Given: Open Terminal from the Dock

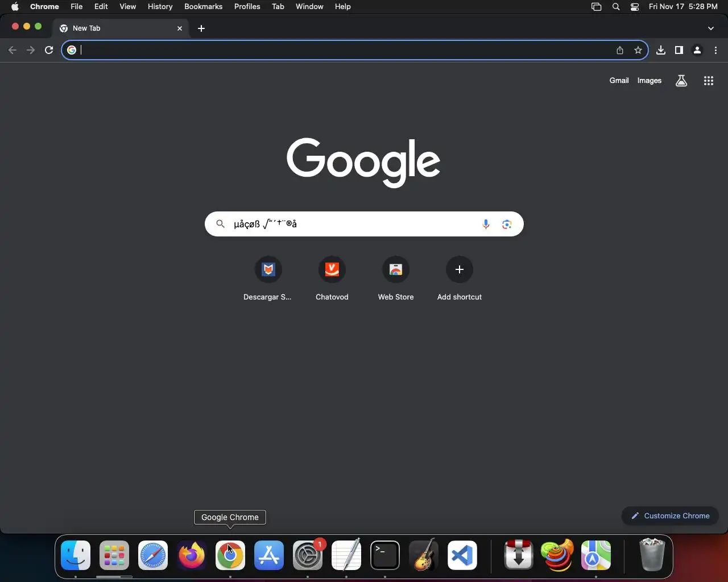Looking at the screenshot, I should 385,555.
